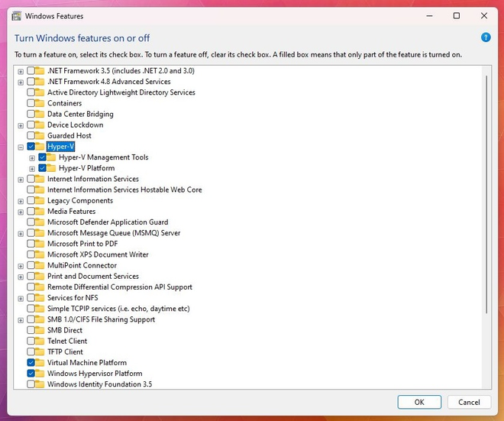This screenshot has height=421, width=504.
Task: Tick the TFTP Client checkbox
Action: tap(31, 351)
